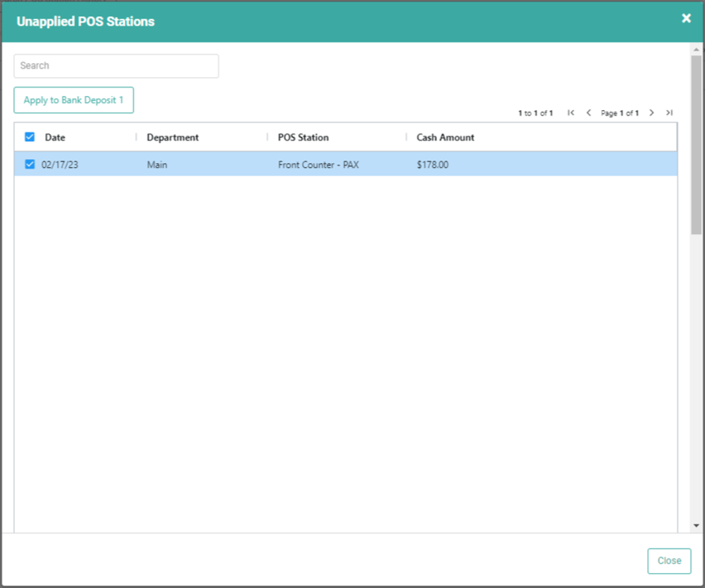
Task: Toggle the select-all checkbox in header
Action: pos(30,137)
